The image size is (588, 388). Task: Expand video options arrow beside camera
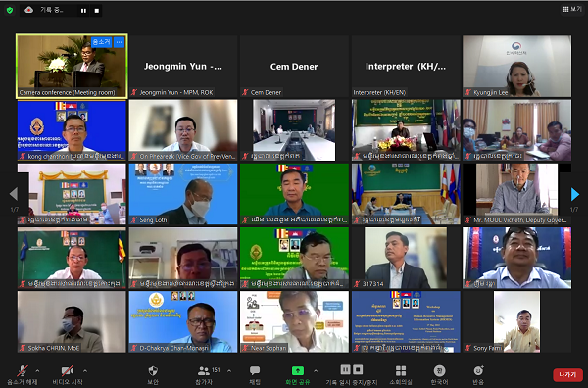(85, 371)
